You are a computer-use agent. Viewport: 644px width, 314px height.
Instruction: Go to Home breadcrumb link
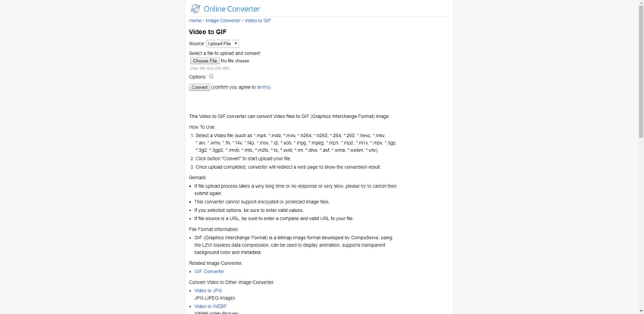point(195,20)
